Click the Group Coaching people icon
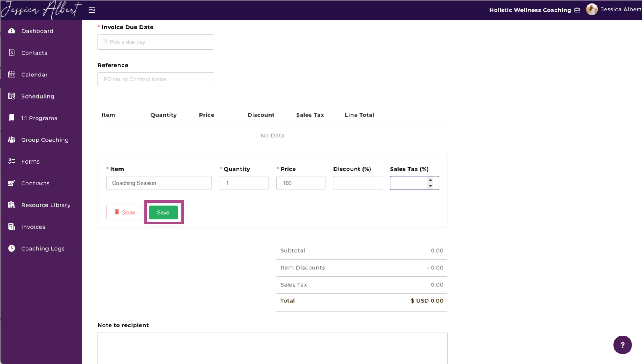Viewport: 642px width, 364px height. 12,140
